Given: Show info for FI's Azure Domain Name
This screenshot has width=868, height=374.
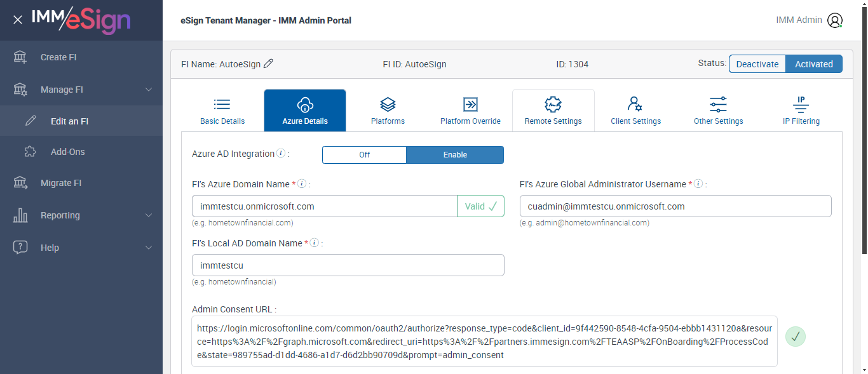Looking at the screenshot, I should 302,184.
